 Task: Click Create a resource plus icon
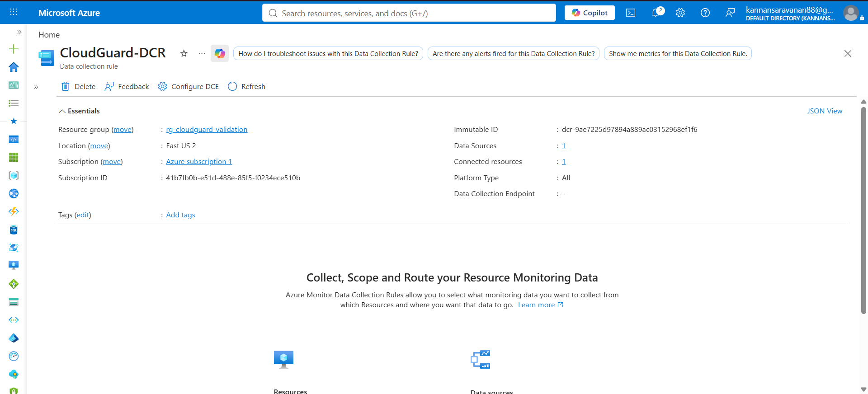click(14, 49)
